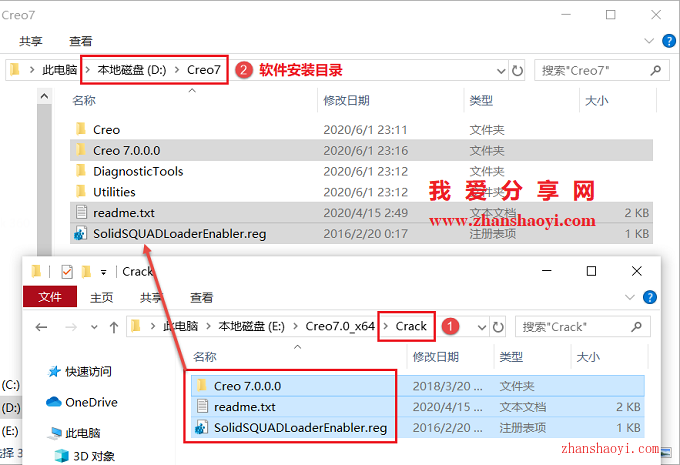Sort by 修改日期 column in Crack window
The width and height of the screenshot is (680, 465).
point(435,357)
